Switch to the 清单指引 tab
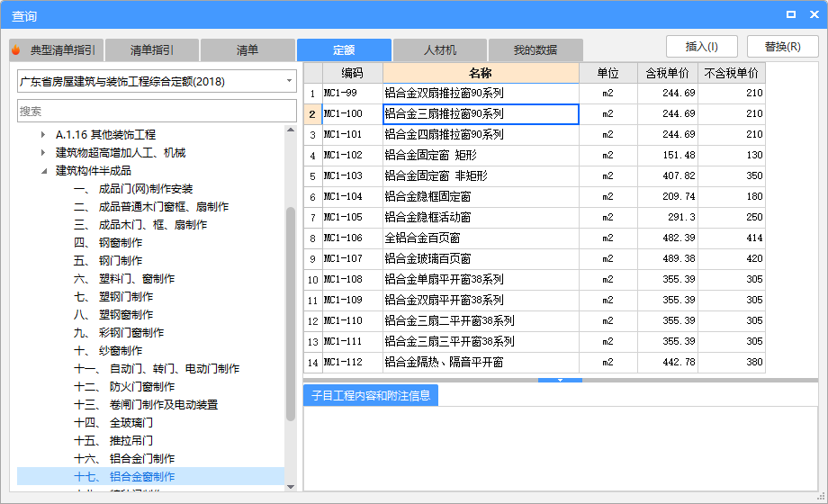The height and width of the screenshot is (504, 828). point(152,50)
